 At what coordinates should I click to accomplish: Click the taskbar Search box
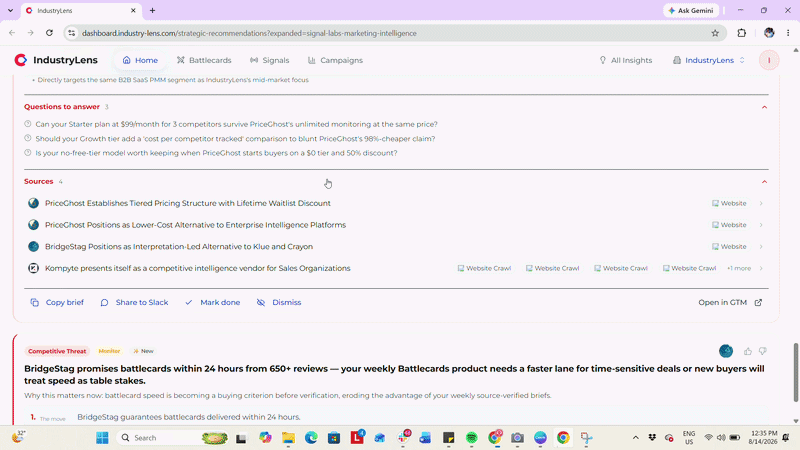[172, 438]
